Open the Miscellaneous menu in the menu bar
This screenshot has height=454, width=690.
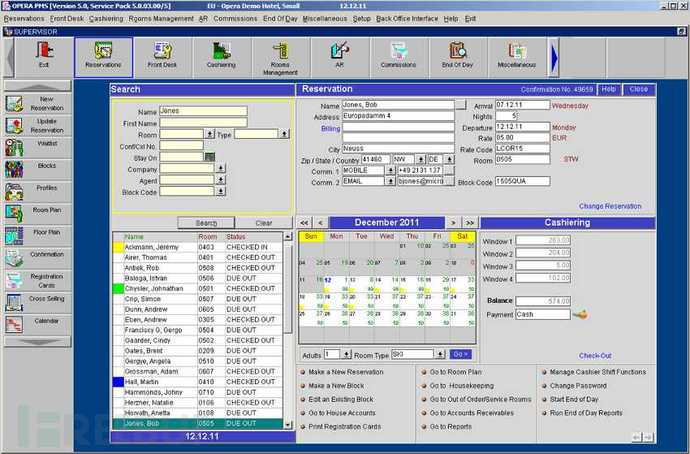325,18
